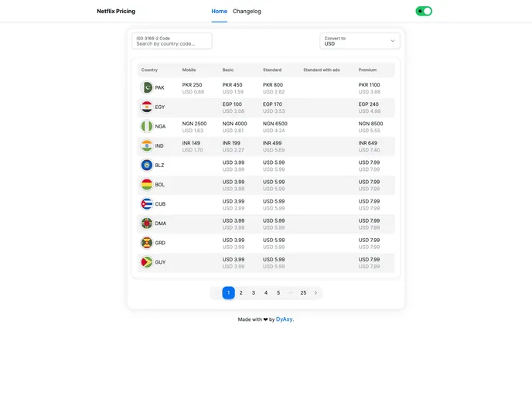
Task: Switch to the Changelog tab
Action: pyautogui.click(x=247, y=12)
